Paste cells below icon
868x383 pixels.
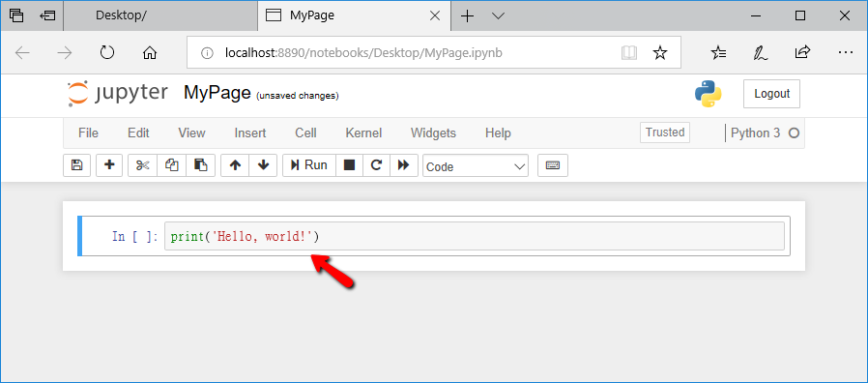coord(201,165)
